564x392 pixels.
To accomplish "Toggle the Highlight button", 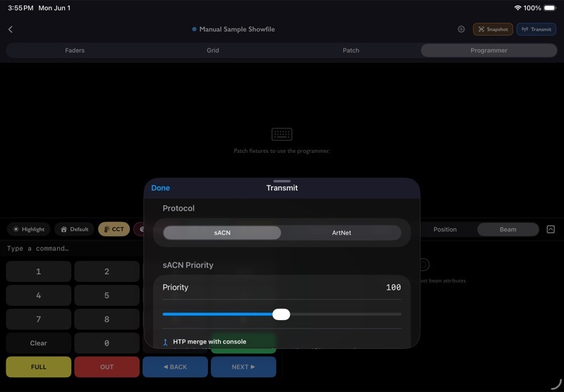I will (x=28, y=229).
